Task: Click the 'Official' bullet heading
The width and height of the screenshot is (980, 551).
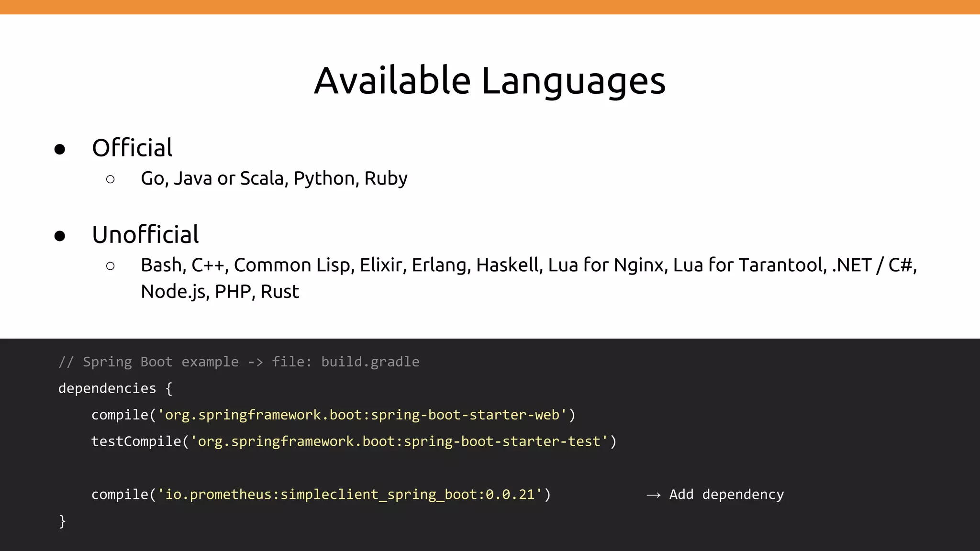Action: (132, 148)
